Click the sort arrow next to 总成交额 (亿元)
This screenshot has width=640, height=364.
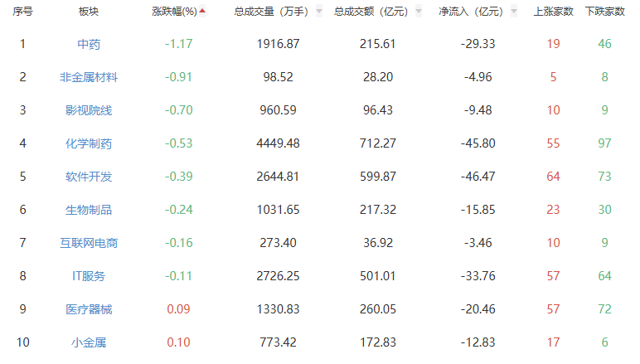418,12
